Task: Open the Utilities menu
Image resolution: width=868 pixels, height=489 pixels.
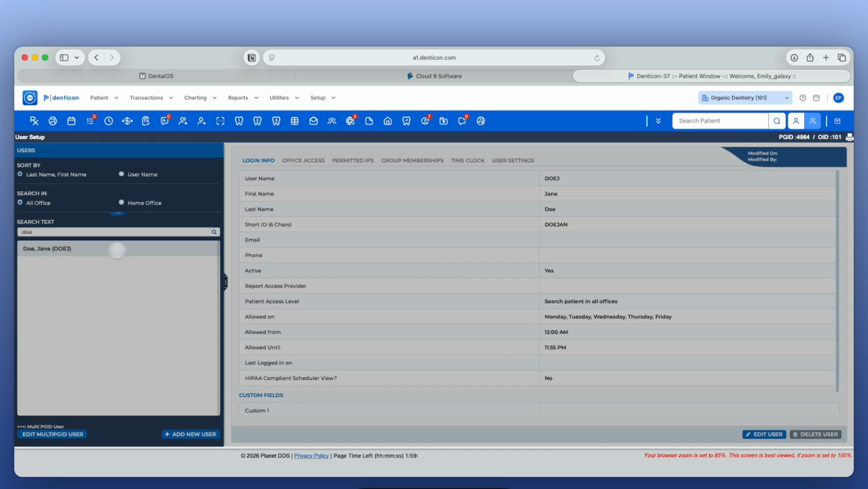Action: point(284,98)
